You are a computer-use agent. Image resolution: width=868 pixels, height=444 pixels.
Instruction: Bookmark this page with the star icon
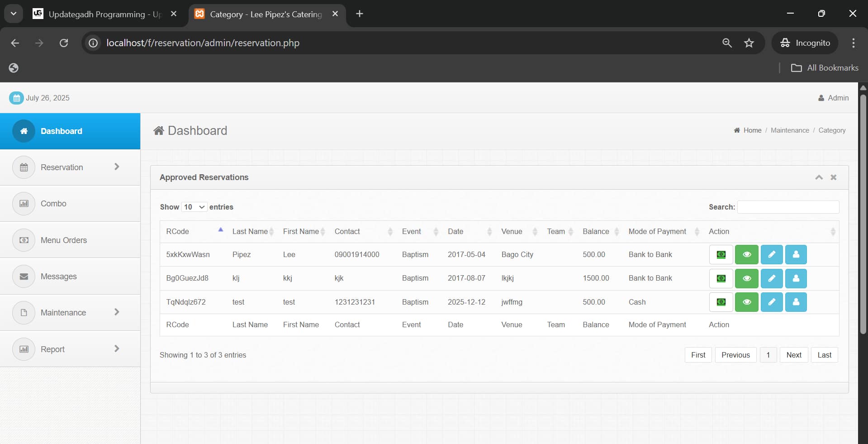tap(749, 43)
